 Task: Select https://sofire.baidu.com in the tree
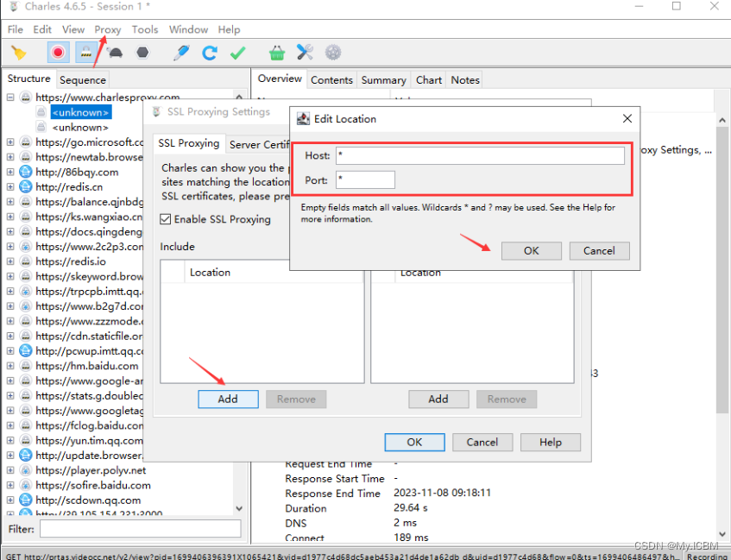coord(93,486)
